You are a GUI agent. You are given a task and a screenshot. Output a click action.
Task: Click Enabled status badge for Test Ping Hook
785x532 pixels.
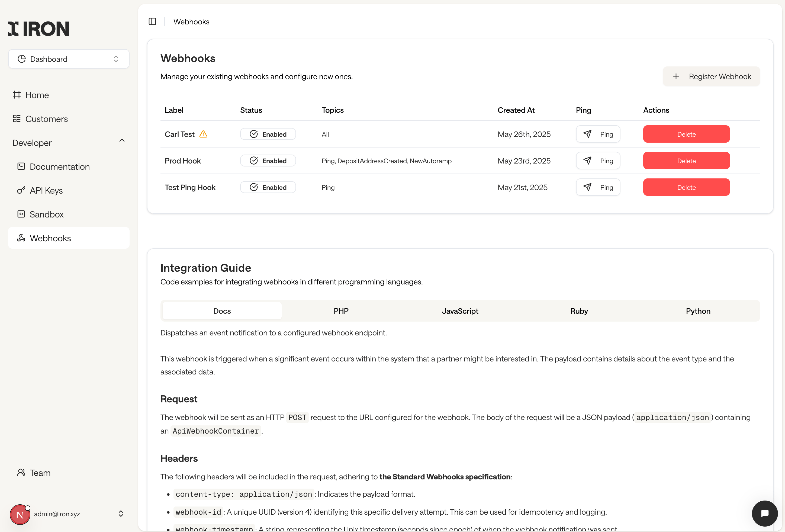pyautogui.click(x=268, y=187)
